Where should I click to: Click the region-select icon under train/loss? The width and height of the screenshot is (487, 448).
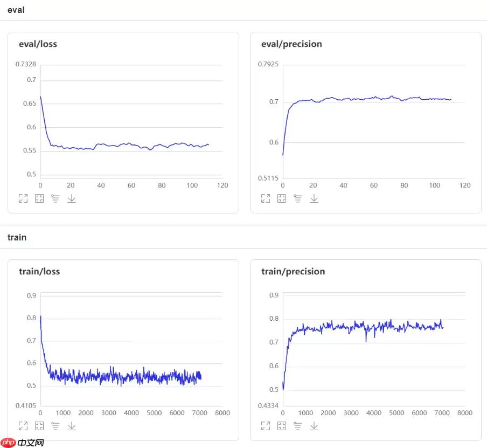tap(39, 426)
